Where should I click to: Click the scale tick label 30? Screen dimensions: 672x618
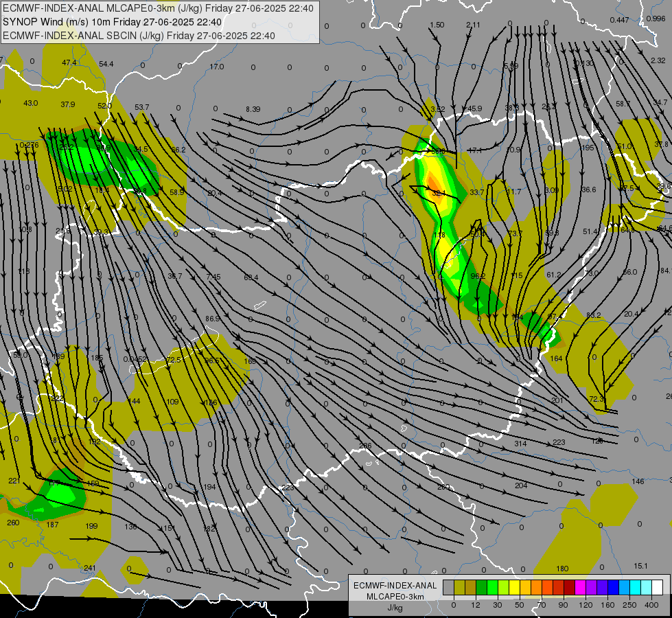coord(498,605)
